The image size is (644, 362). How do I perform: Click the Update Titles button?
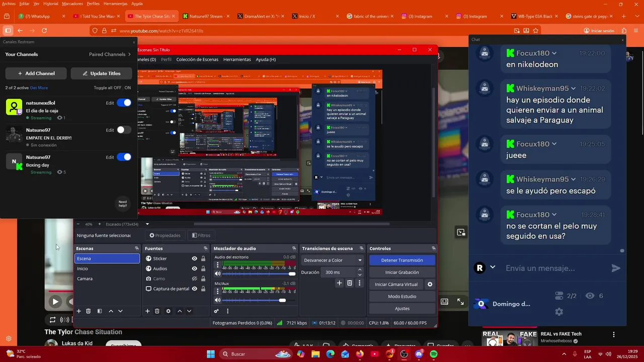pos(101,73)
